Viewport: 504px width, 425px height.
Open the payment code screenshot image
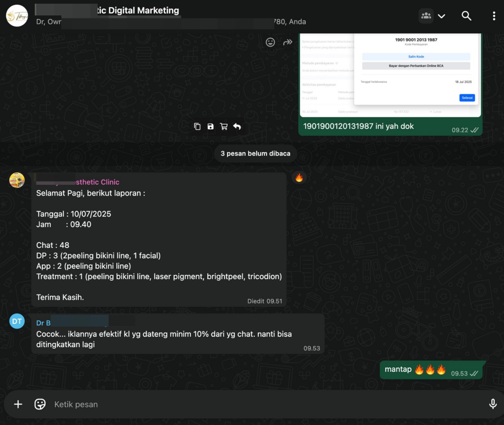click(390, 75)
